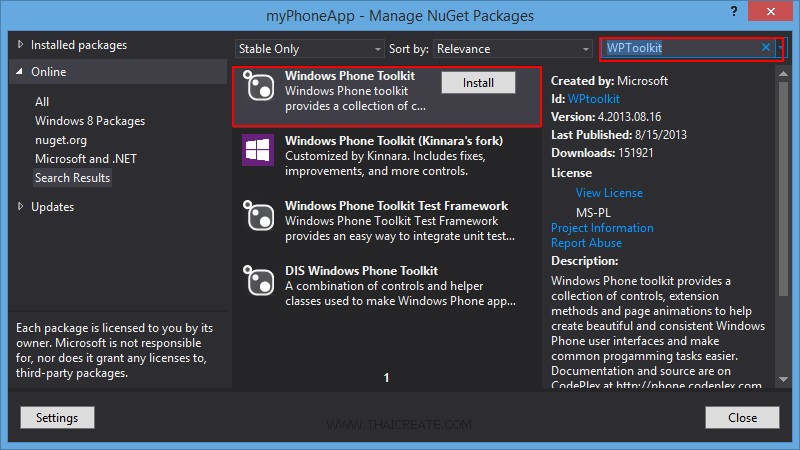This screenshot has height=450, width=800.
Task: Select the Microsoft and .NET source
Action: click(x=87, y=159)
